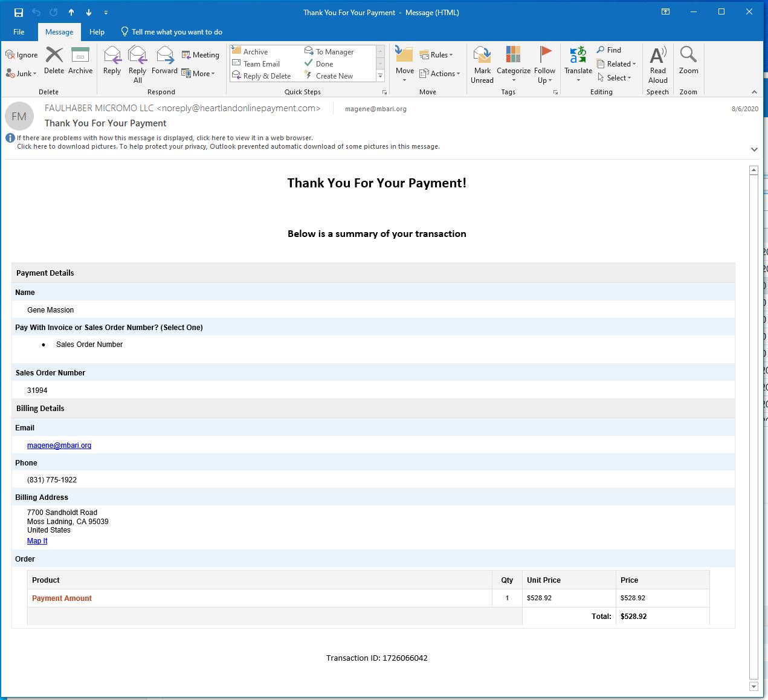Open the magene@mbari.org email link
The height and width of the screenshot is (700, 768).
click(x=59, y=446)
